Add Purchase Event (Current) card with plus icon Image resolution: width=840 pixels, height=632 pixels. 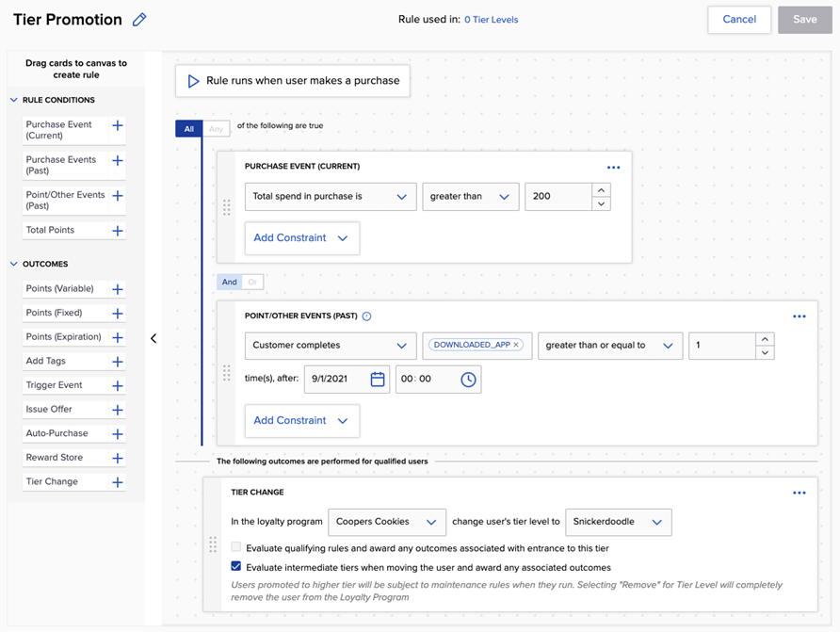pyautogui.click(x=118, y=125)
